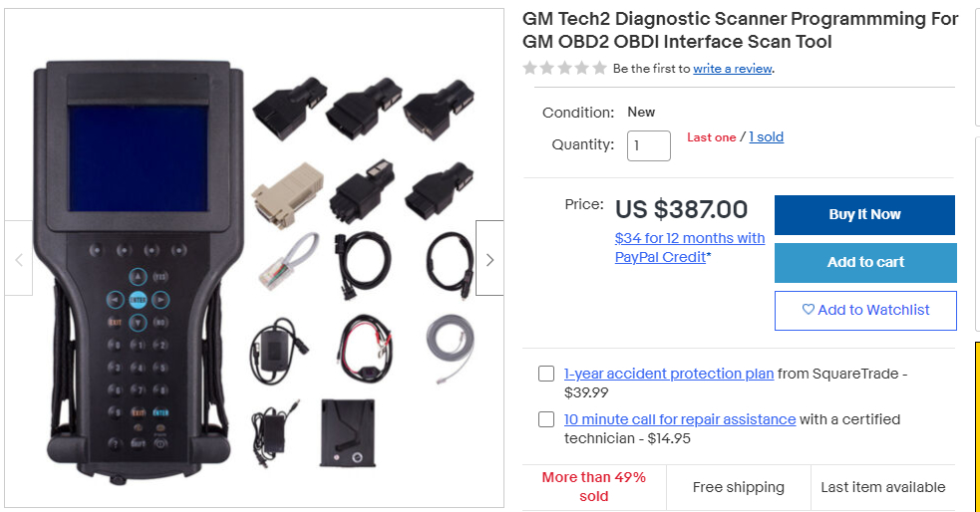Click the star rating icons

[564, 69]
